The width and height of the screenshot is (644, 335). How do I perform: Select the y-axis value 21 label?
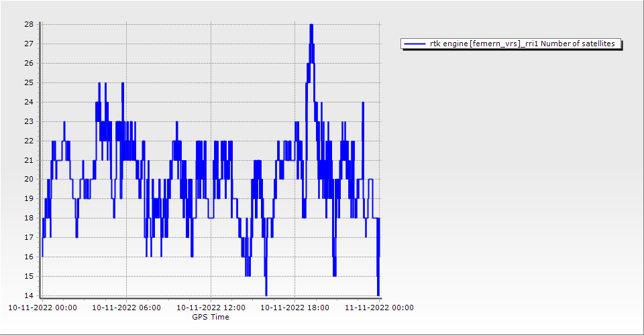[x=29, y=160]
